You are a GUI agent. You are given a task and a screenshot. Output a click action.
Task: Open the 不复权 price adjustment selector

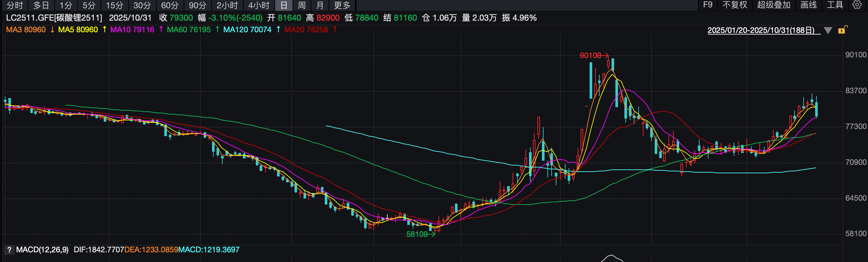[735, 5]
